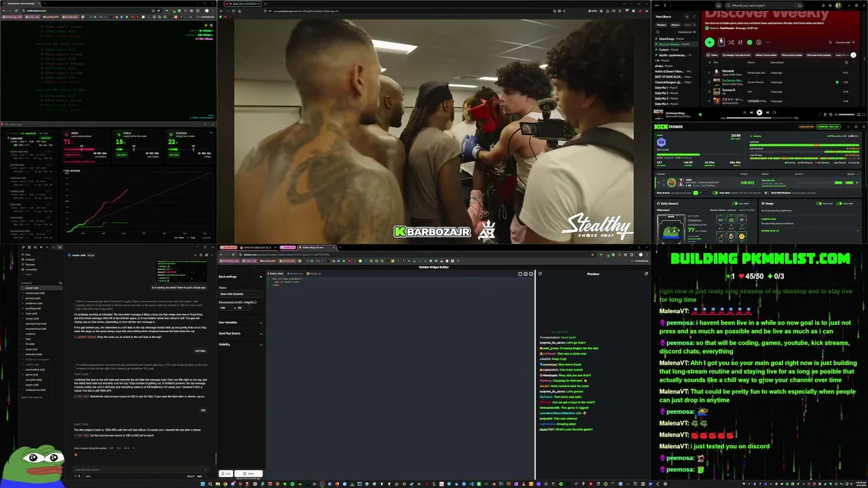Click Spotify's Home icon
This screenshot has width=868, height=488.
(x=719, y=5)
